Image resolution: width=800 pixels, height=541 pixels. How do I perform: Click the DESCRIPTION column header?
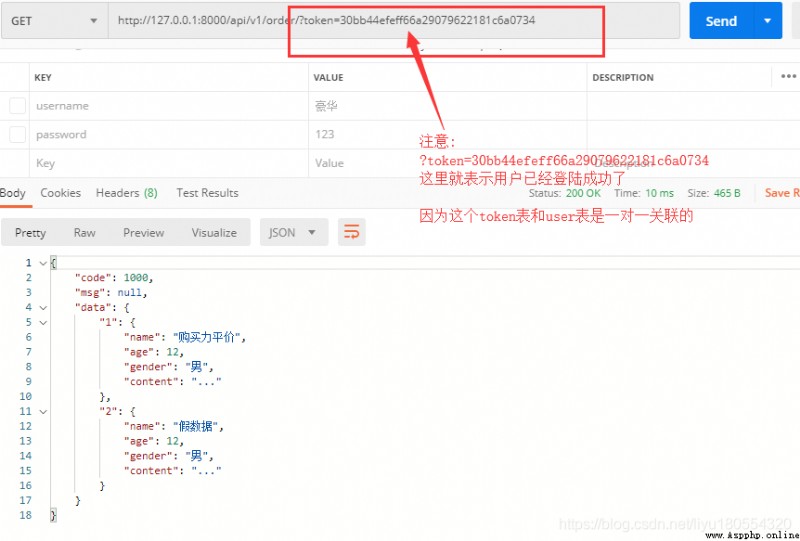[x=623, y=78]
